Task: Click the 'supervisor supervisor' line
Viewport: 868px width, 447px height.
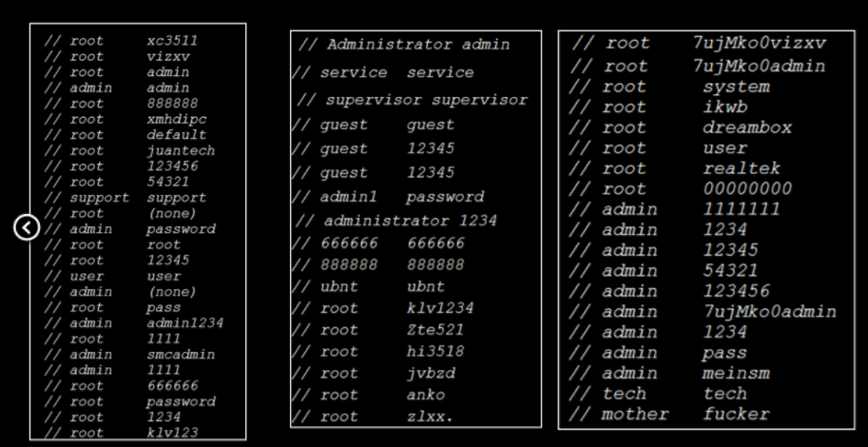Action: coord(412,100)
